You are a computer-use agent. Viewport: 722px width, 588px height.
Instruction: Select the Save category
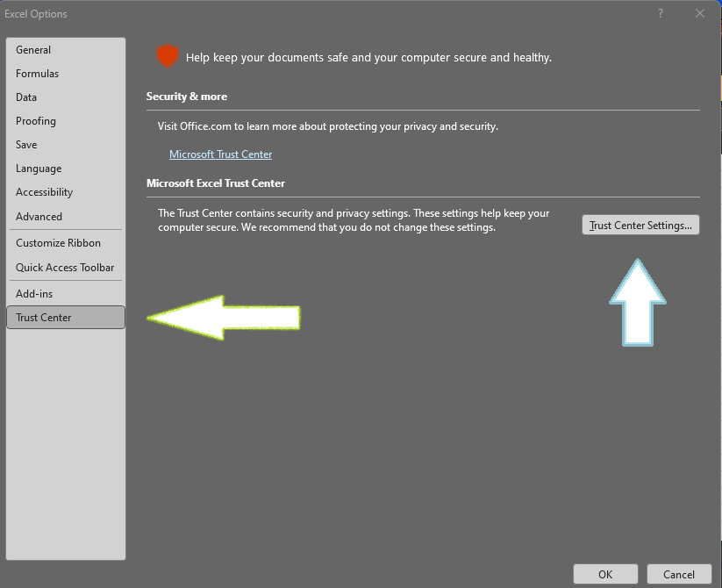(66, 145)
